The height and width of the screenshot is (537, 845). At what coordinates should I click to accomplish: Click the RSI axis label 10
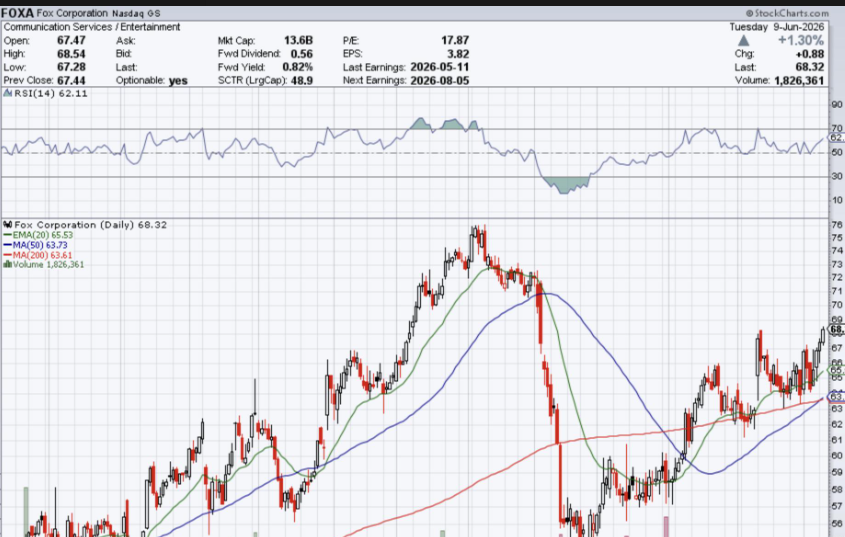pos(836,200)
